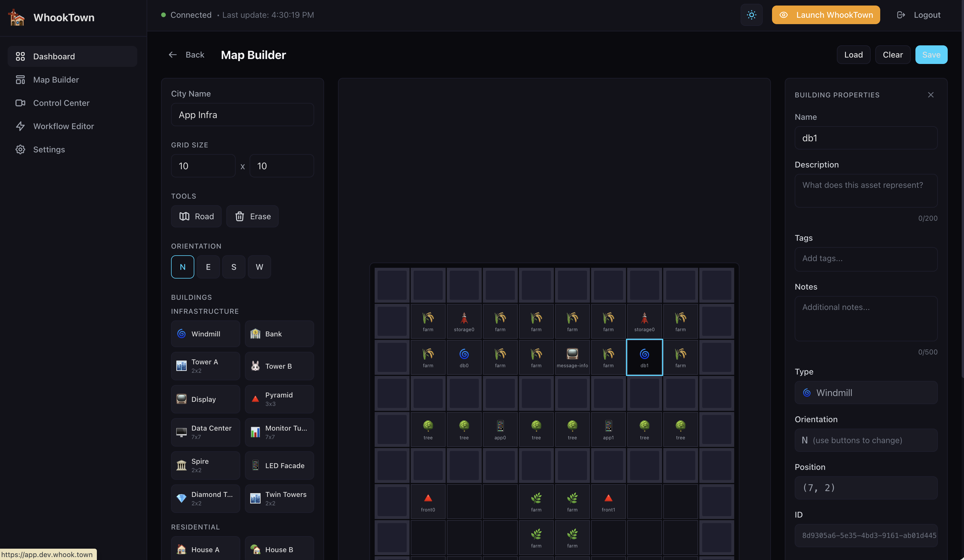964x560 pixels.
Task: Pick the Pyramid 3x3 building
Action: point(279,399)
